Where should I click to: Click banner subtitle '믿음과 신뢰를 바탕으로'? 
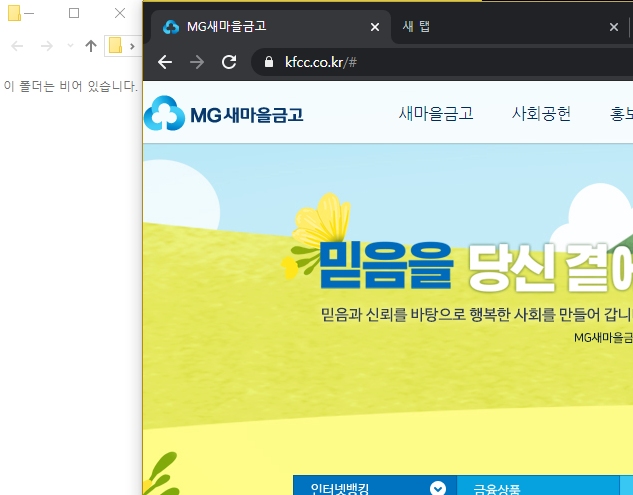[393, 315]
